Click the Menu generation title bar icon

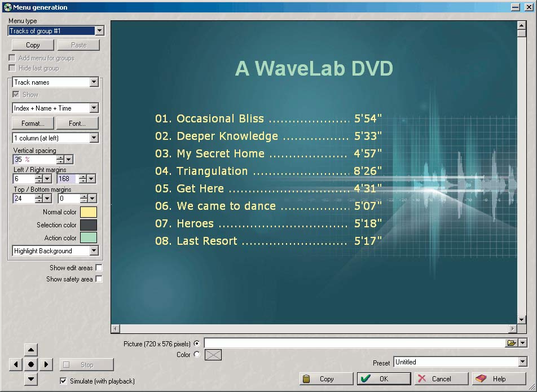[x=7, y=7]
